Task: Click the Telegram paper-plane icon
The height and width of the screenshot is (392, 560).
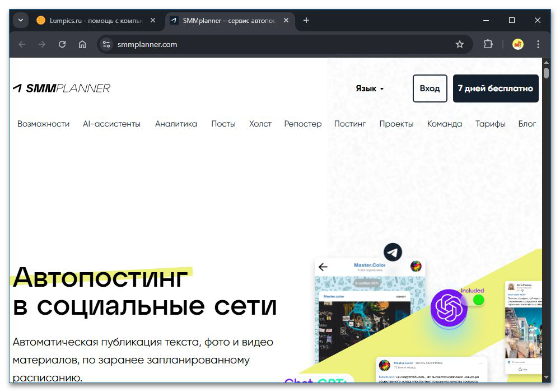Action: click(x=393, y=252)
